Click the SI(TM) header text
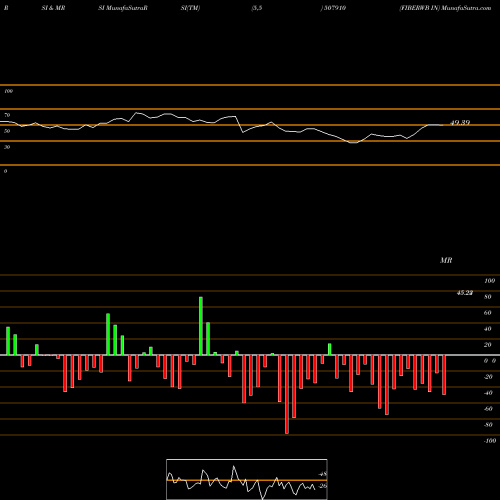Screen dimensions: 500x500 pos(190,8)
